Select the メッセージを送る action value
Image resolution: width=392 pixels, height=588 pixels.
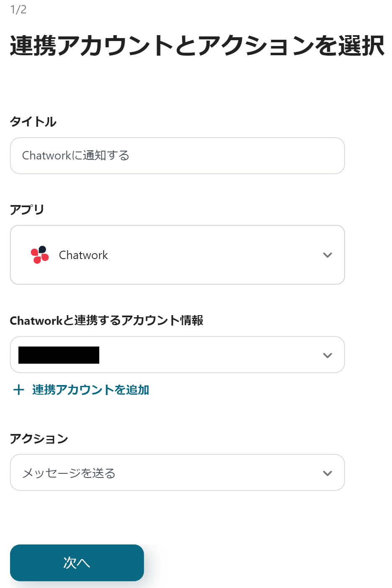tap(69, 473)
